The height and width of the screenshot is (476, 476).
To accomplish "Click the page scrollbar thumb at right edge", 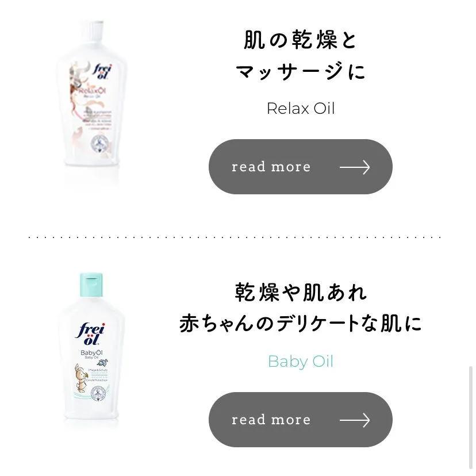I will pos(470,417).
